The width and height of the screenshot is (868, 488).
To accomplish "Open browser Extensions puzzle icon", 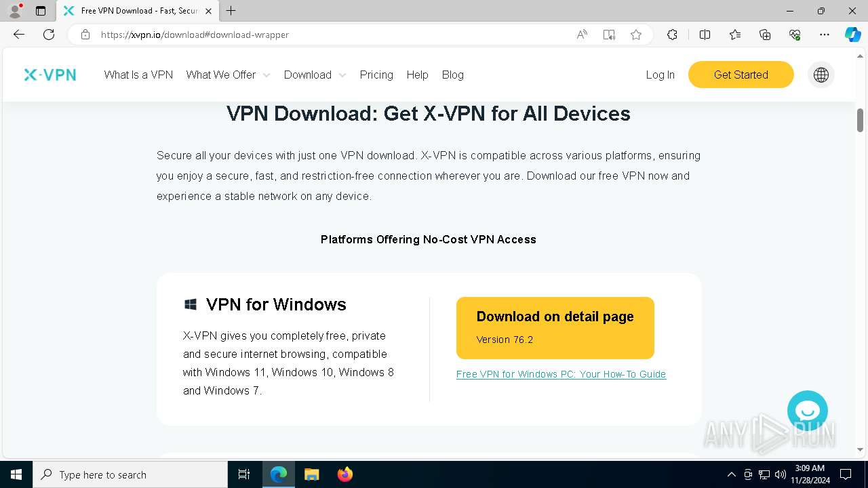I will tap(672, 35).
